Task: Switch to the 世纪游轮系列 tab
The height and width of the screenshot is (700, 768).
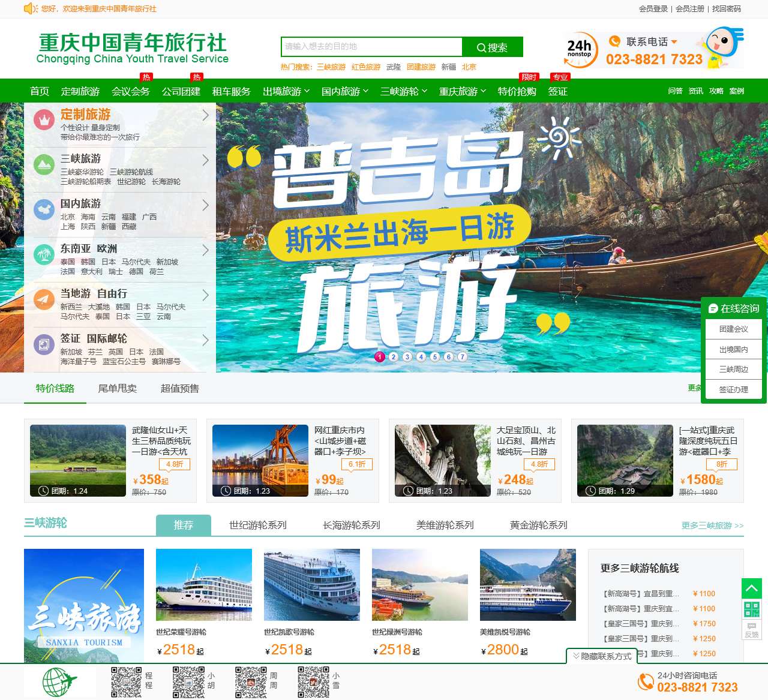Action: (x=257, y=524)
